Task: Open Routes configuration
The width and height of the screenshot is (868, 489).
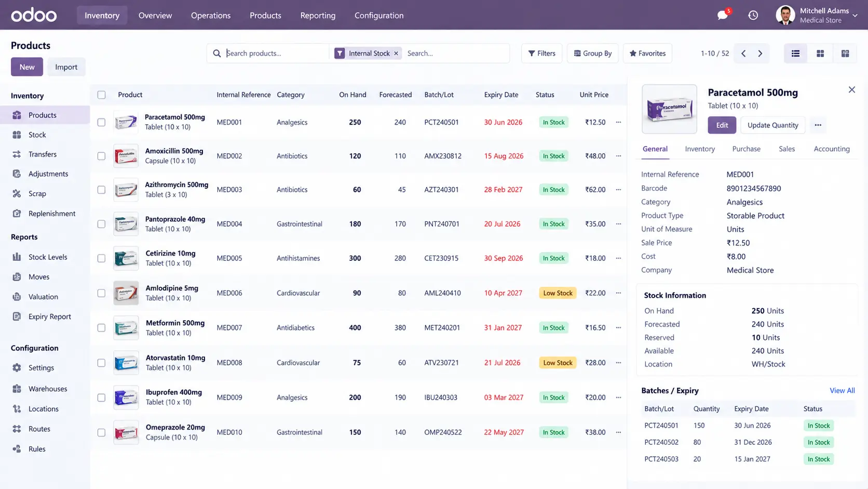Action: (x=45, y=429)
